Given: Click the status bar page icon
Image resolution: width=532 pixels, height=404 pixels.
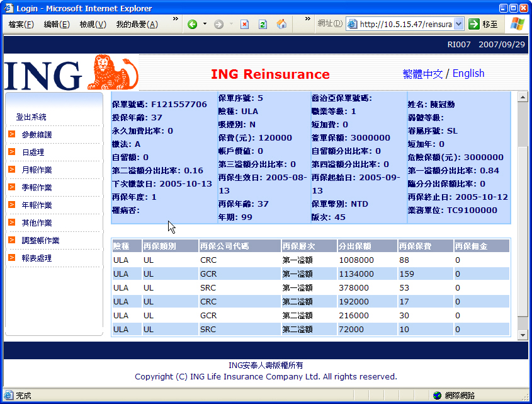Looking at the screenshot, I should 9,395.
